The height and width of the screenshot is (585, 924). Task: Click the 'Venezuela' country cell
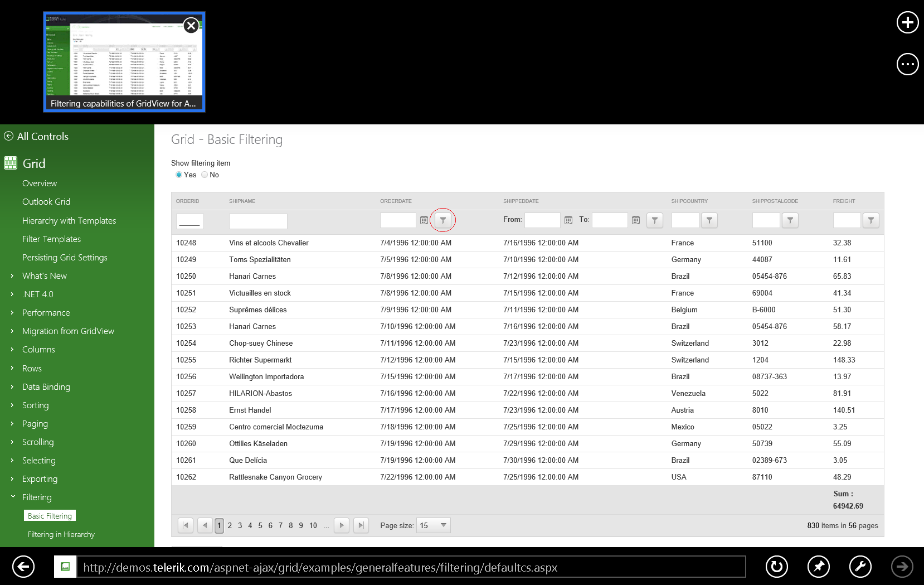688,394
